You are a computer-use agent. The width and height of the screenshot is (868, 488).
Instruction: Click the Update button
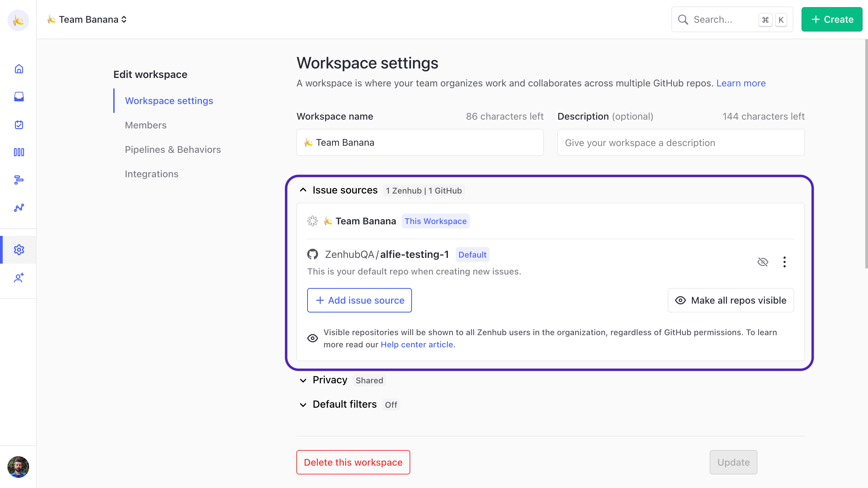(733, 462)
